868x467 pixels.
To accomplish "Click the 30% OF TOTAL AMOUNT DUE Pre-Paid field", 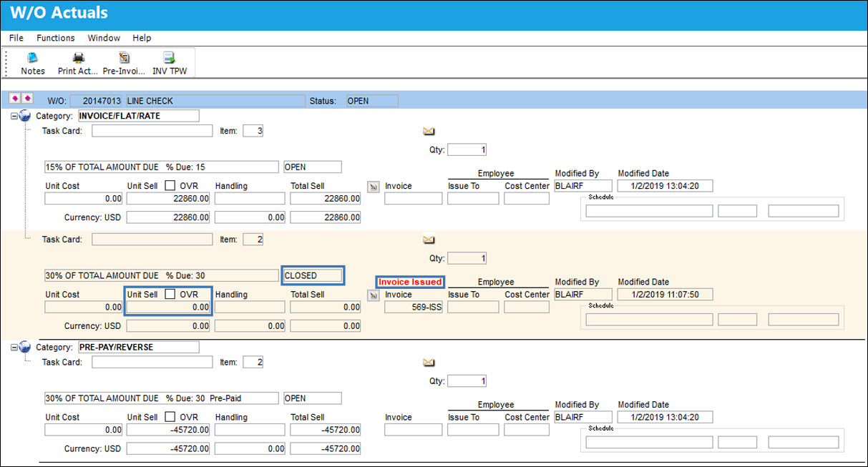I will [x=161, y=398].
